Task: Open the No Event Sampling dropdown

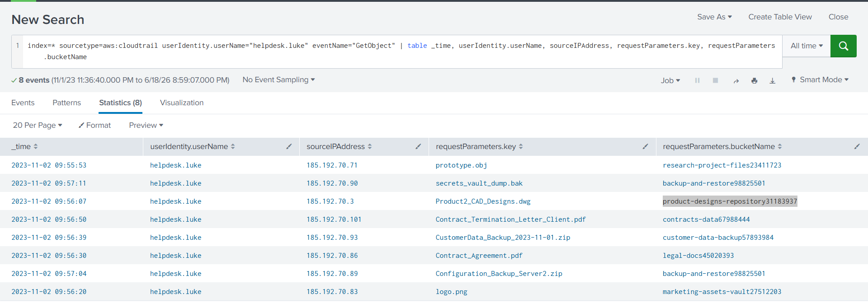Action: tap(278, 80)
